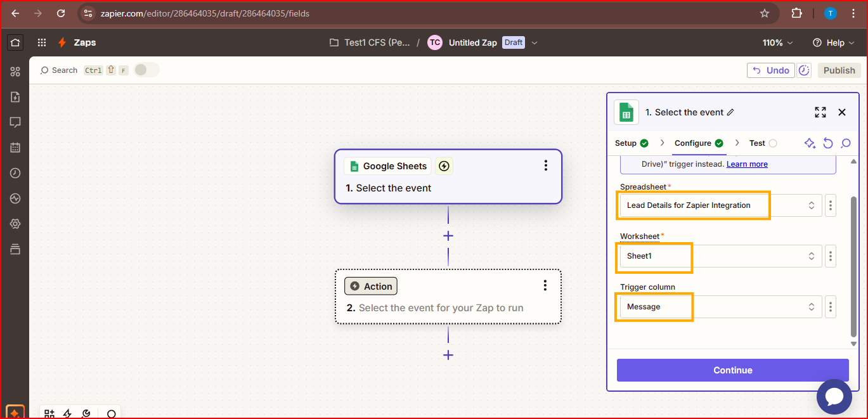Switch to the Setup tab

pyautogui.click(x=632, y=143)
